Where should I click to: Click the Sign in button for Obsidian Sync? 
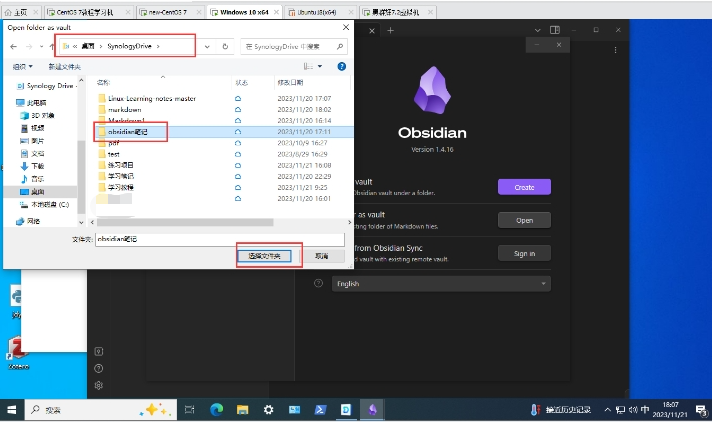[x=524, y=253]
